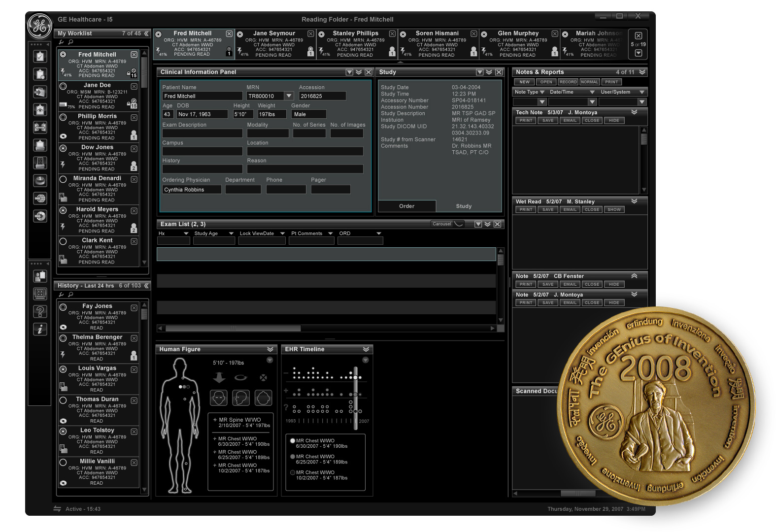Click the eye viewer sidebar icon
The image size is (776, 532).
[x=40, y=109]
